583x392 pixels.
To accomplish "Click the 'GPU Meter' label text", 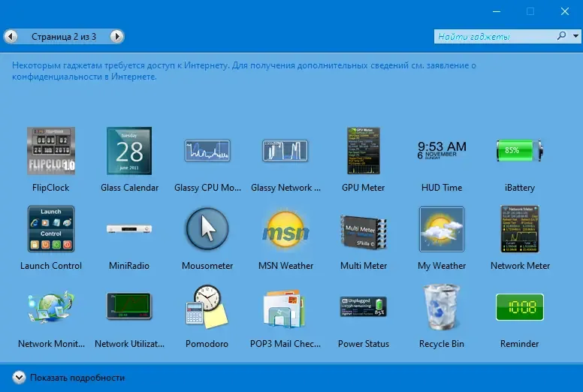I will click(364, 188).
